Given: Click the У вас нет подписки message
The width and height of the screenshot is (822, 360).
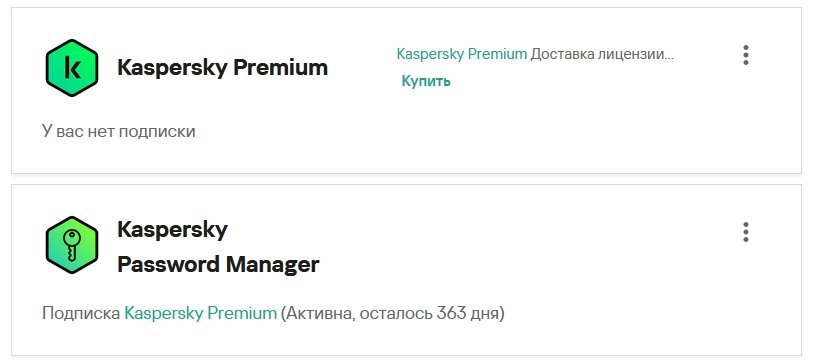Looking at the screenshot, I should (118, 131).
